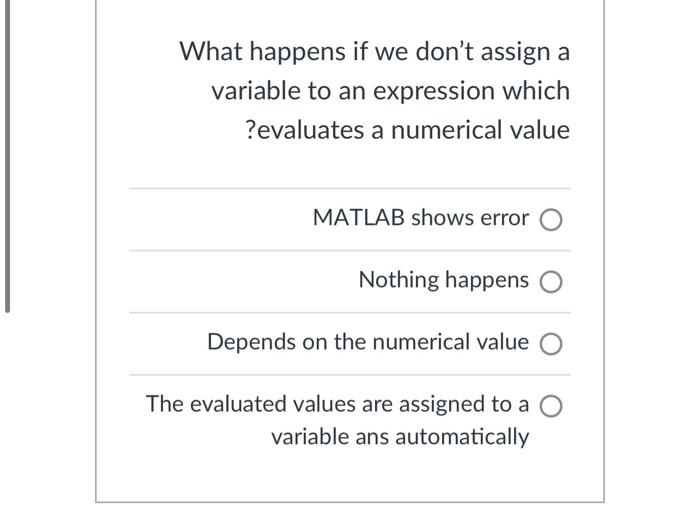Click the word "MATLAB" in the first option
This screenshot has width=700, height=517.
(x=358, y=218)
